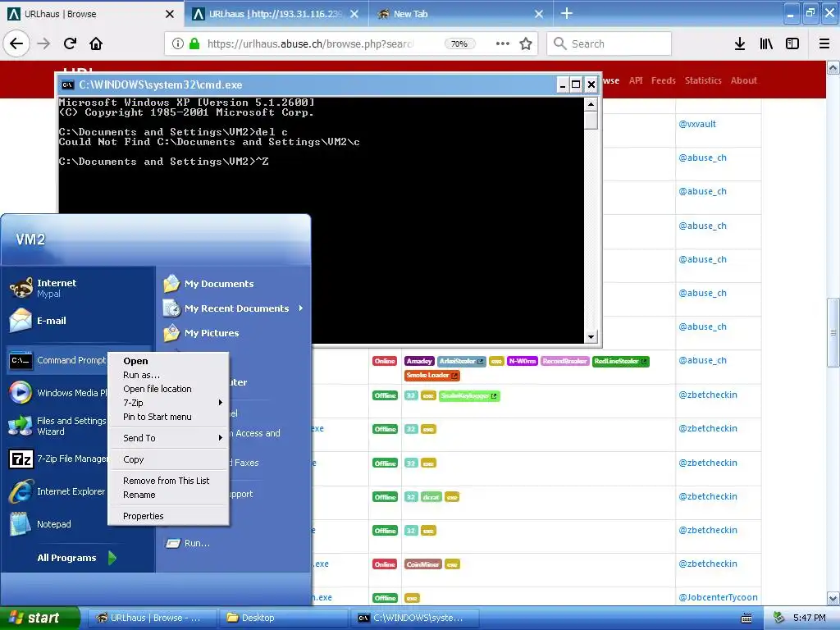Open Feeds link in URLhaus header
840x630 pixels.
tap(663, 80)
